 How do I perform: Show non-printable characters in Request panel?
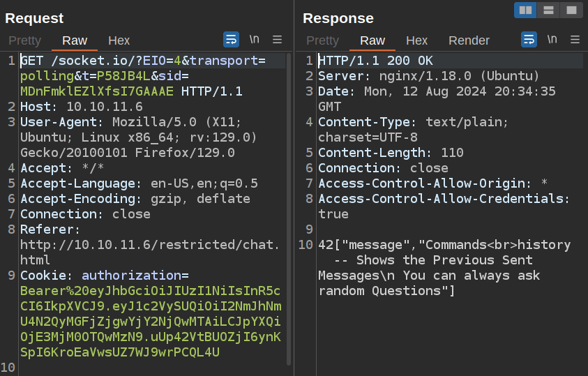point(255,39)
